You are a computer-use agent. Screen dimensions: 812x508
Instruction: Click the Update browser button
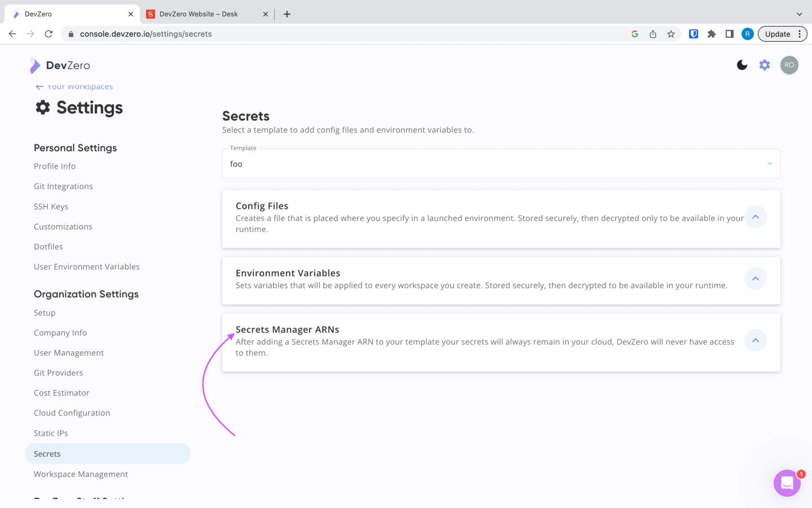(783, 34)
